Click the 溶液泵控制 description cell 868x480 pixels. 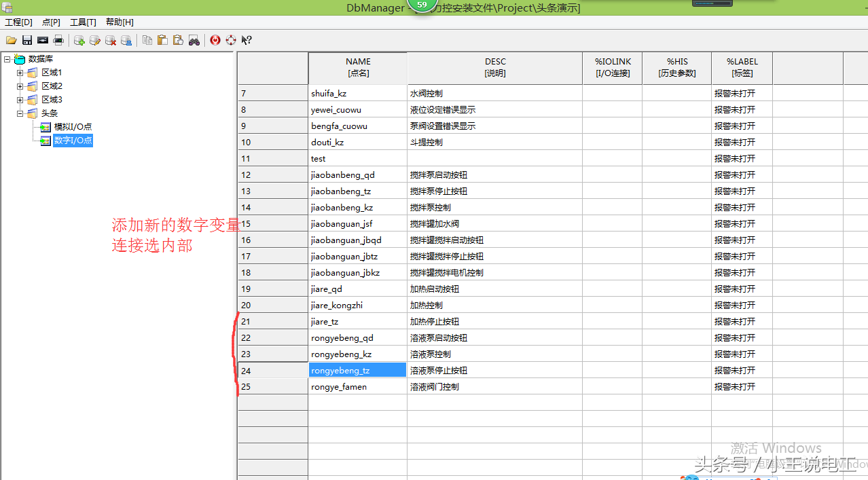click(495, 354)
